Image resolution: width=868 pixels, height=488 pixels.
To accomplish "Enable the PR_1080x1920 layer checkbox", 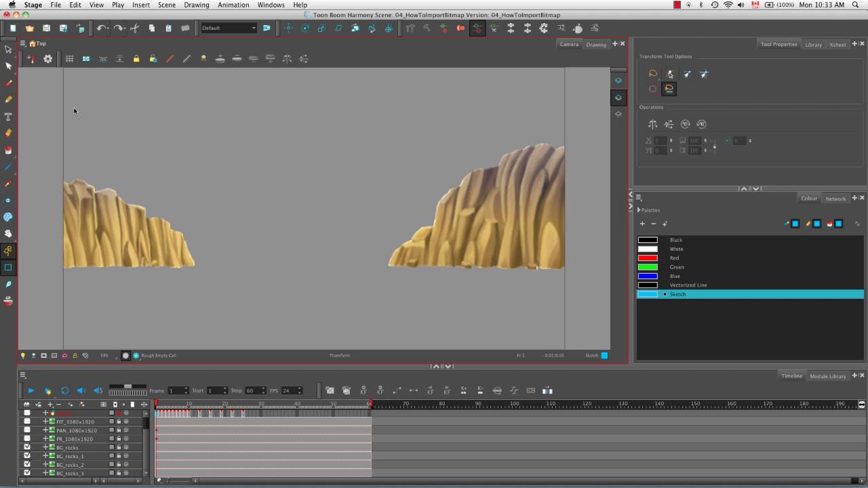I will tap(27, 439).
